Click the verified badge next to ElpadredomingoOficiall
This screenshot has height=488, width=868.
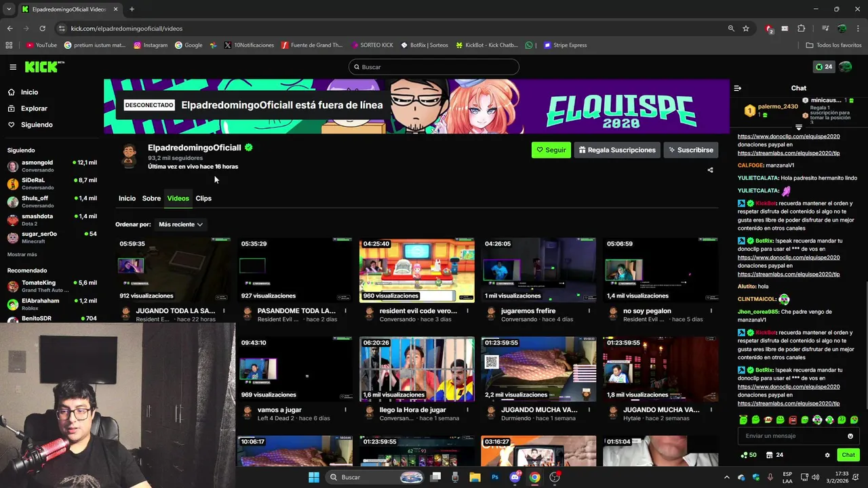pos(249,147)
